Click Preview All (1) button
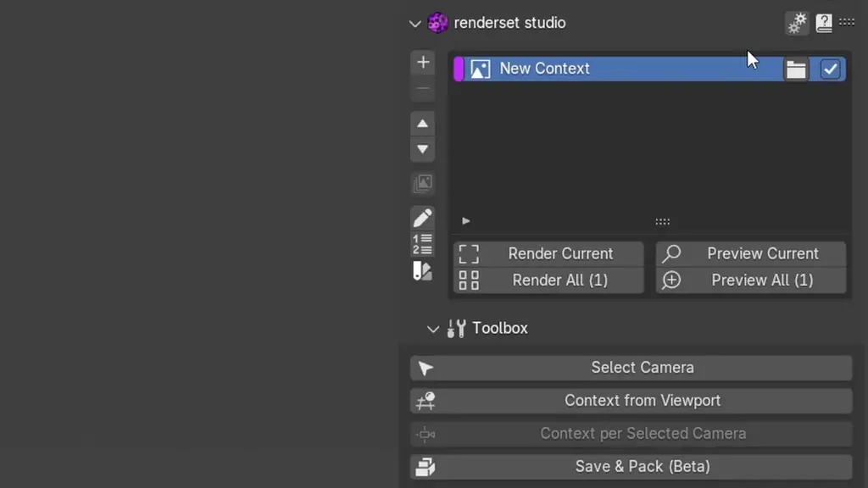868x488 pixels. tap(751, 280)
